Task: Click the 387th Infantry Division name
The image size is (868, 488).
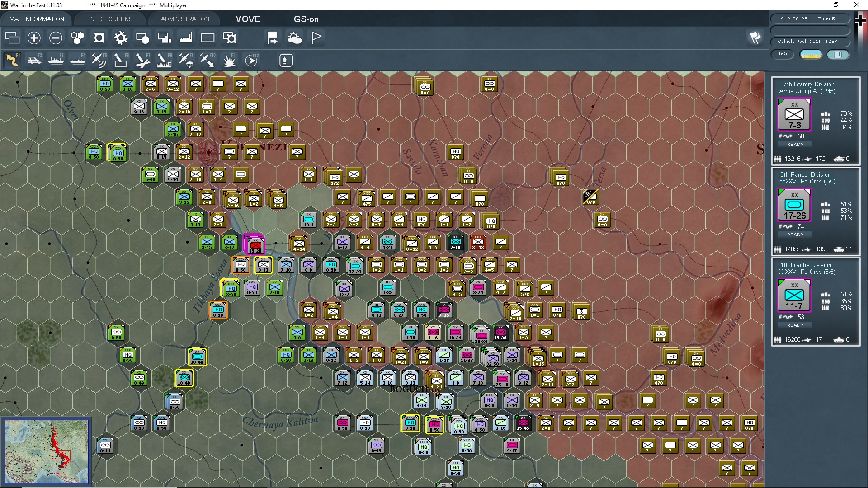Action: coord(806,84)
